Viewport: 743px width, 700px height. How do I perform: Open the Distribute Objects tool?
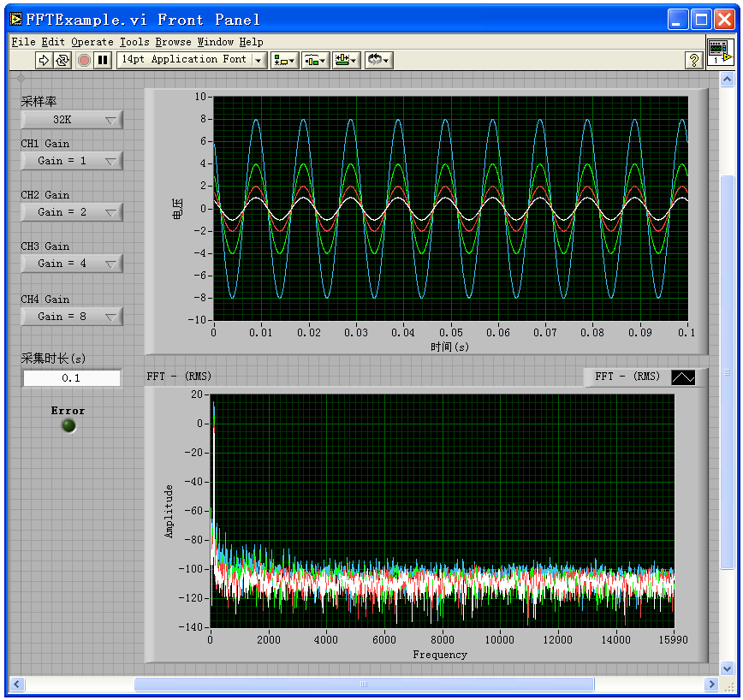pyautogui.click(x=315, y=60)
